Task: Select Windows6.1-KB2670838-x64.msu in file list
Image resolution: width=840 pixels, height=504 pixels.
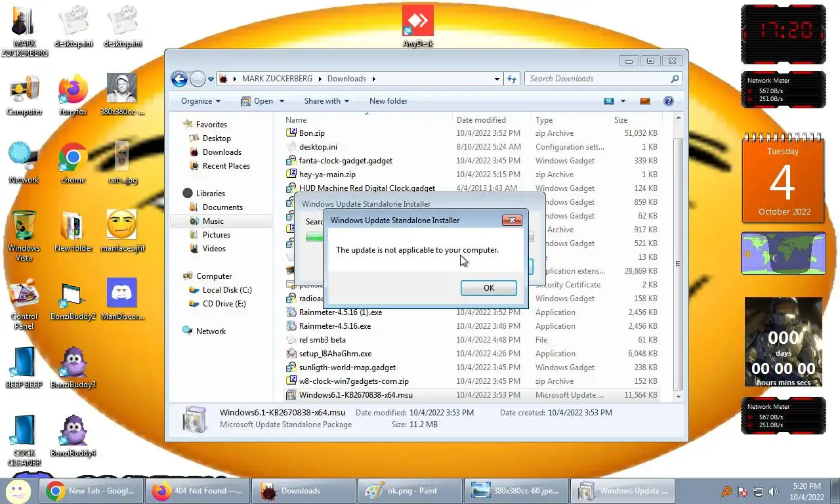Action: pyautogui.click(x=471, y=395)
